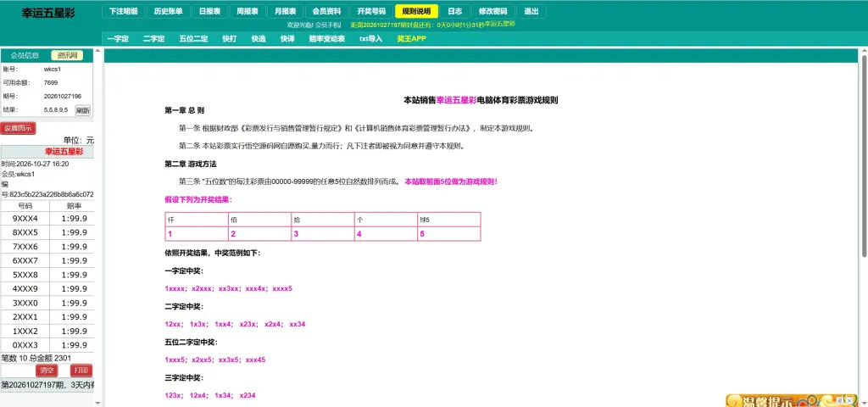Click the 幸运五星彩 site logo
The height and width of the screenshot is (407, 868).
coord(48,14)
